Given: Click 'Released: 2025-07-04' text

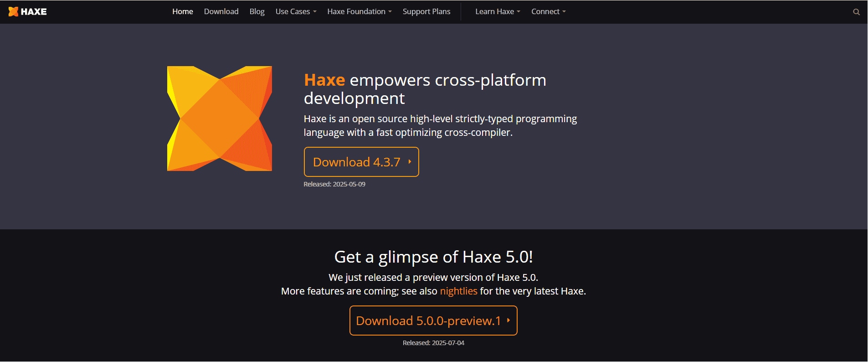Looking at the screenshot, I should click(433, 343).
